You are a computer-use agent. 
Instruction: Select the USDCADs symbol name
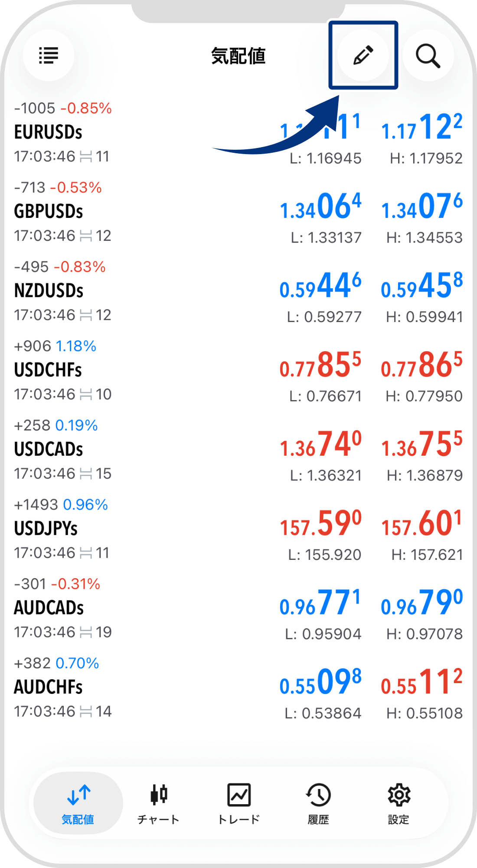(x=49, y=450)
